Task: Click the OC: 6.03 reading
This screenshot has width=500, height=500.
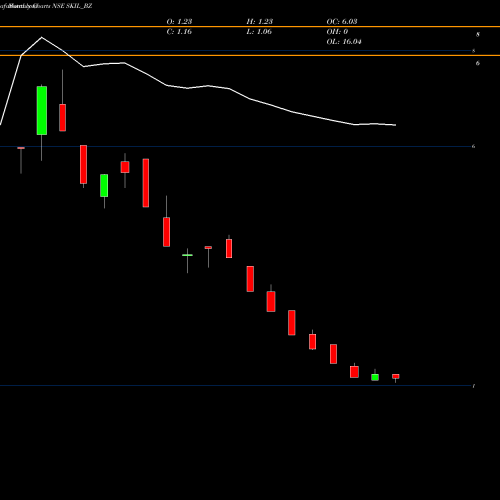Action: [x=342, y=21]
